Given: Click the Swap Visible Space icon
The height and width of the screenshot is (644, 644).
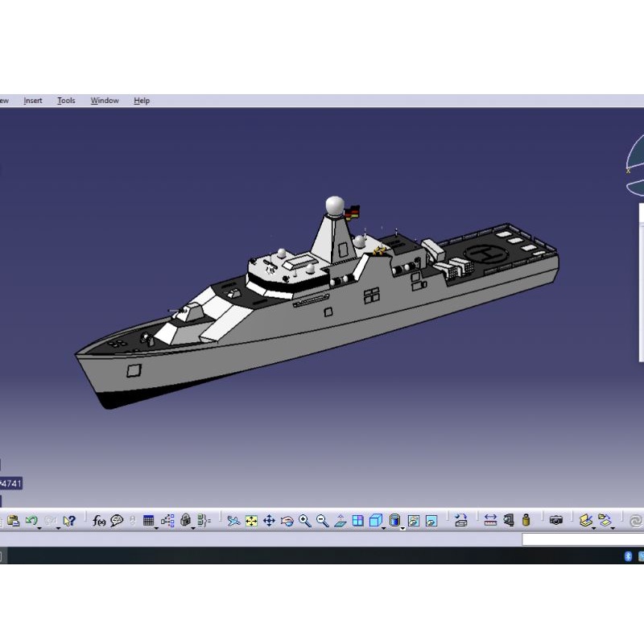Looking at the screenshot, I should click(x=431, y=521).
